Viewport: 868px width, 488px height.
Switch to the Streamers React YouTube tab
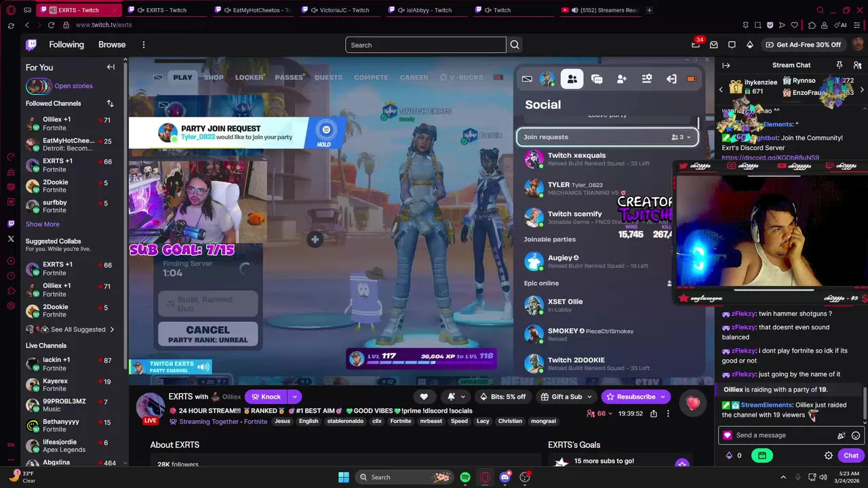point(600,10)
